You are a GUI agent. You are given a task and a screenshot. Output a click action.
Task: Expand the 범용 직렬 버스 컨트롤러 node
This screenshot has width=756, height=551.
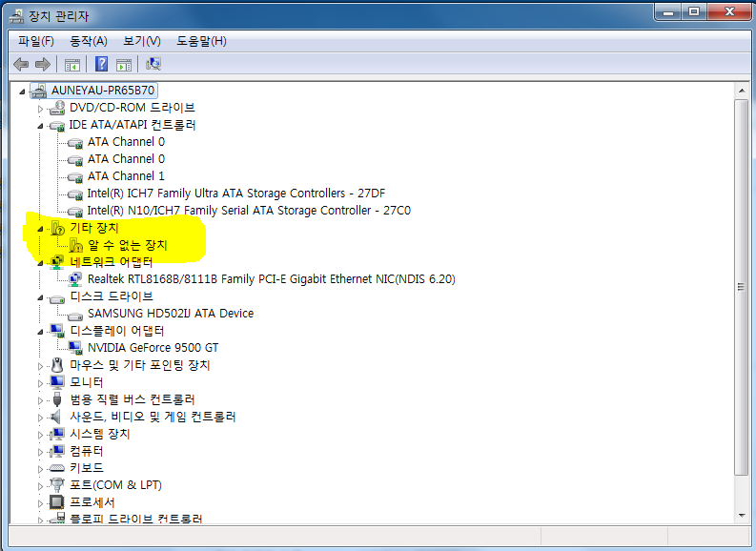point(40,400)
